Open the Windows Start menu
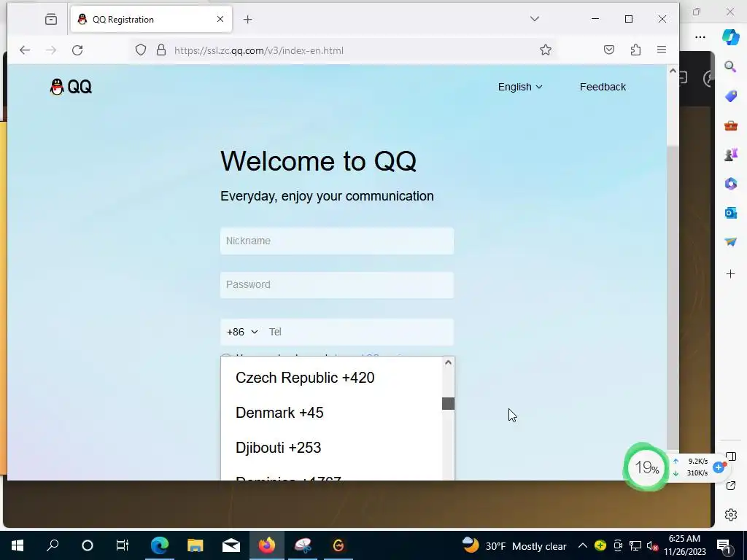The image size is (747, 560). pyautogui.click(x=18, y=545)
